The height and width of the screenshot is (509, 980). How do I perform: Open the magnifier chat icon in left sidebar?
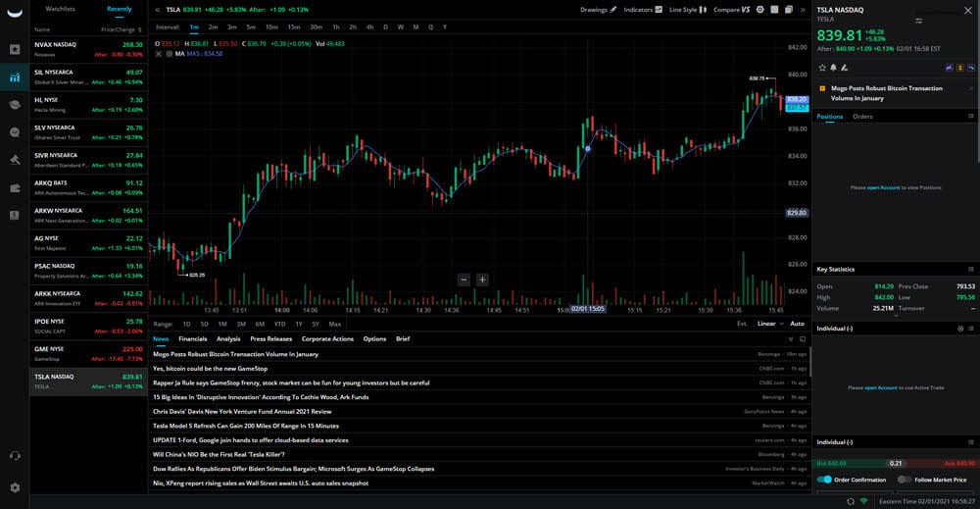15,132
